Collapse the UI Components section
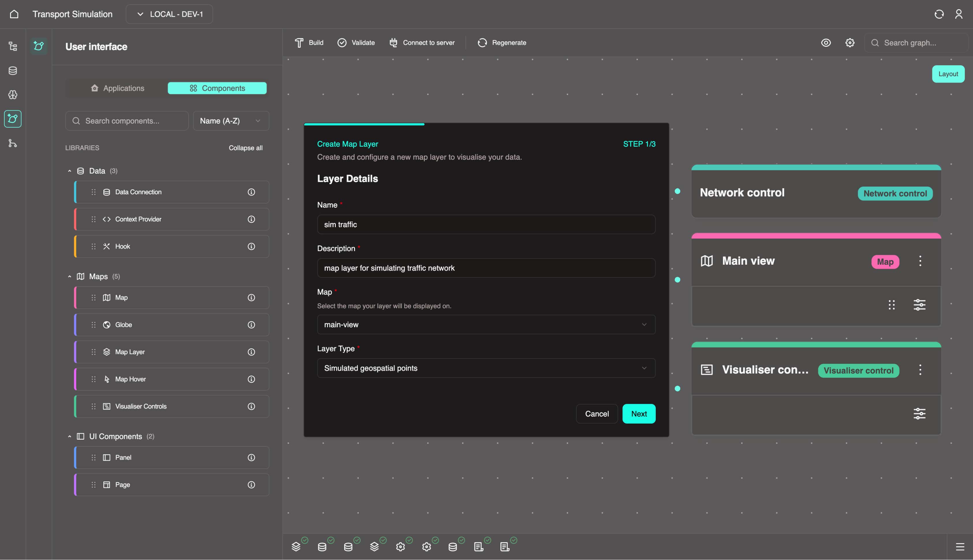The image size is (973, 560). pyautogui.click(x=70, y=436)
